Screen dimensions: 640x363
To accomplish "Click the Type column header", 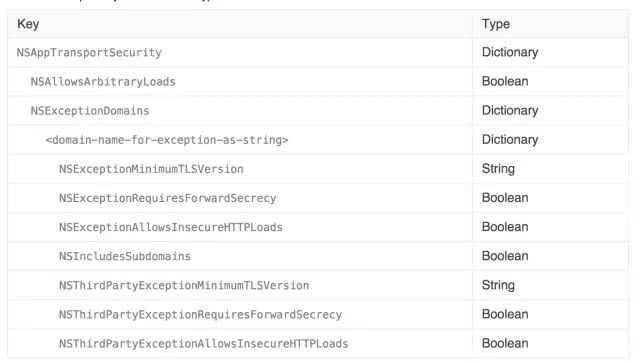I will point(496,24).
